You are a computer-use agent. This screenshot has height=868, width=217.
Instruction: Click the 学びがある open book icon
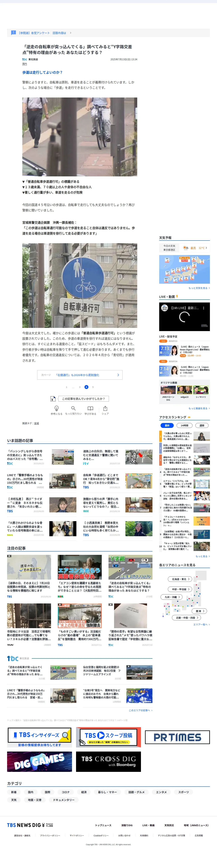[x=90, y=408]
